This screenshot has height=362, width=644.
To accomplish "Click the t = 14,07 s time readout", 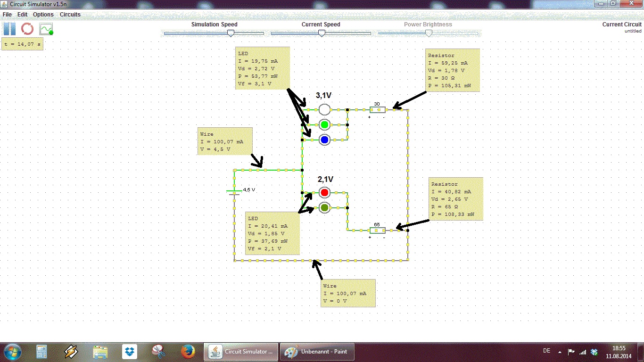I will [23, 44].
